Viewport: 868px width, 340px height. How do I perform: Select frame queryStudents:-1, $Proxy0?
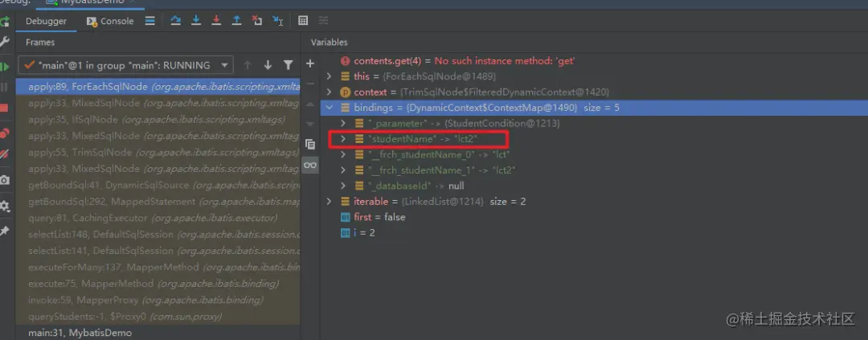158,317
